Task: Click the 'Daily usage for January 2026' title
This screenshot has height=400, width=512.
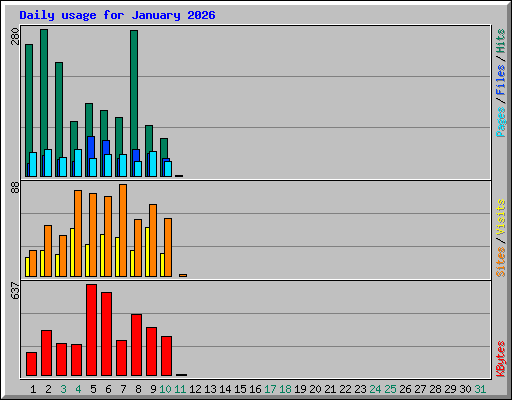Action: pyautogui.click(x=117, y=15)
